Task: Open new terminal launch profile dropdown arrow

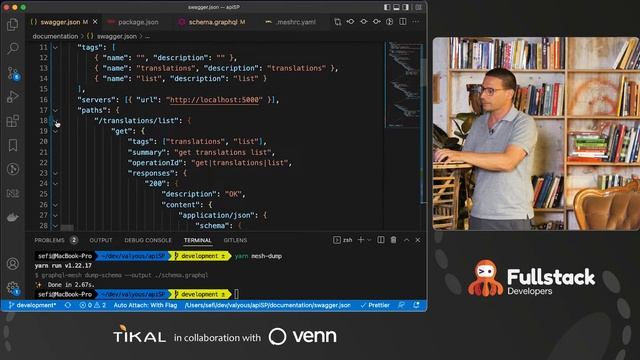Action: tap(369, 240)
